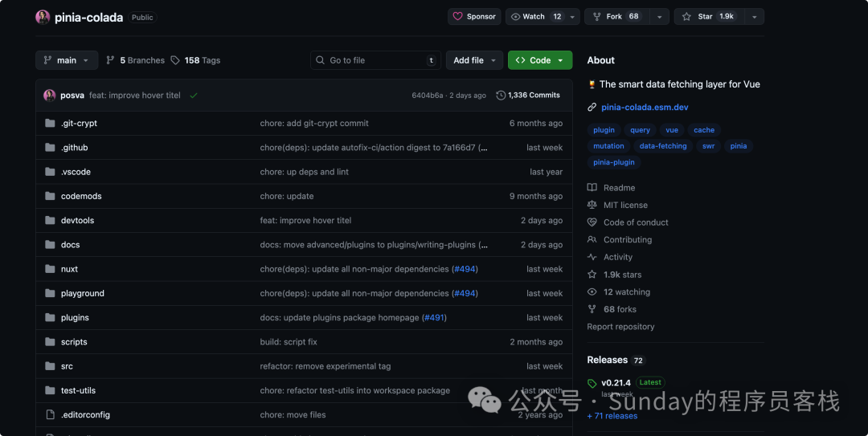The height and width of the screenshot is (436, 868).
Task: Visit pinia-colada.esm.dev website link
Action: pyautogui.click(x=645, y=108)
